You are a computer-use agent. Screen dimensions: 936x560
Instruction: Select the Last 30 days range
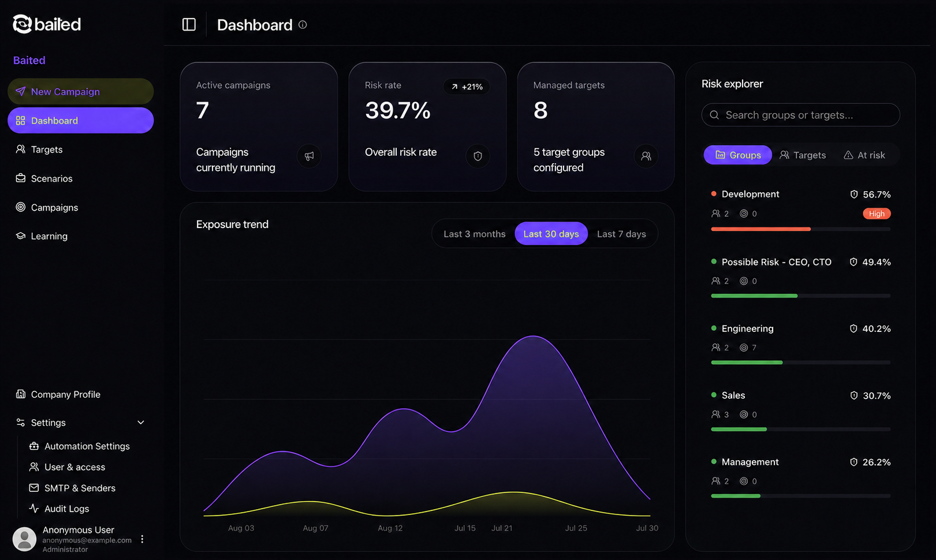coord(551,234)
